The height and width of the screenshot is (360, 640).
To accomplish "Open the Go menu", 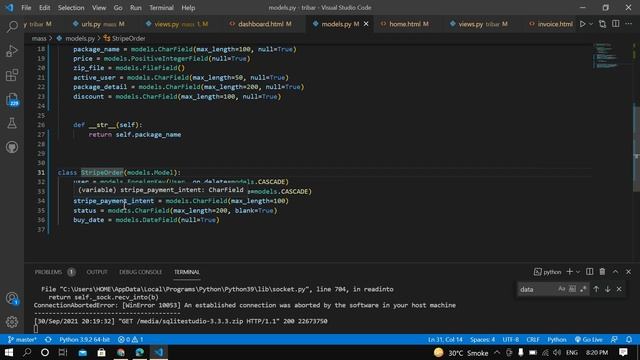I will coord(118,8).
